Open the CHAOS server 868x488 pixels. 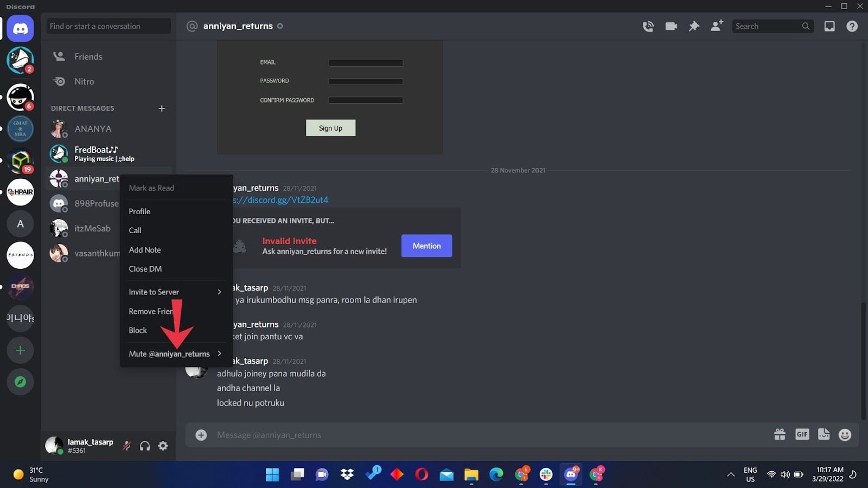(x=21, y=286)
